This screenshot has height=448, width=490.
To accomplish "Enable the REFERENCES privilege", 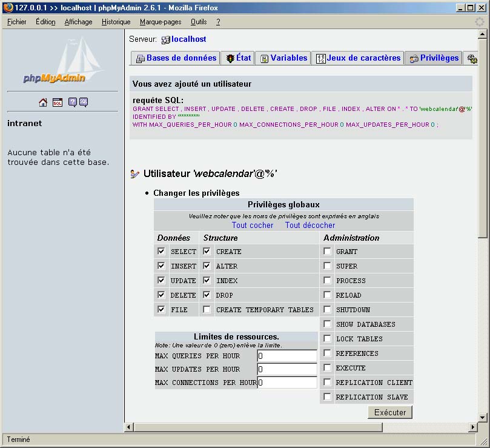I will (327, 353).
